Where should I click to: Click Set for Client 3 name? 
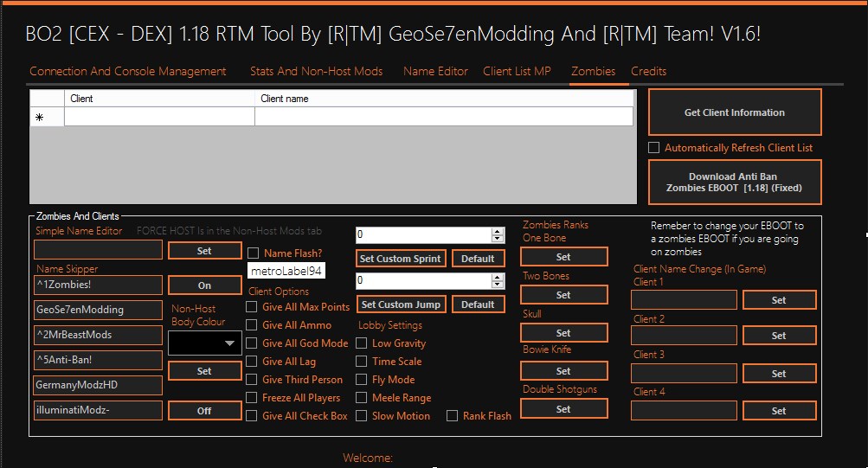tap(779, 374)
